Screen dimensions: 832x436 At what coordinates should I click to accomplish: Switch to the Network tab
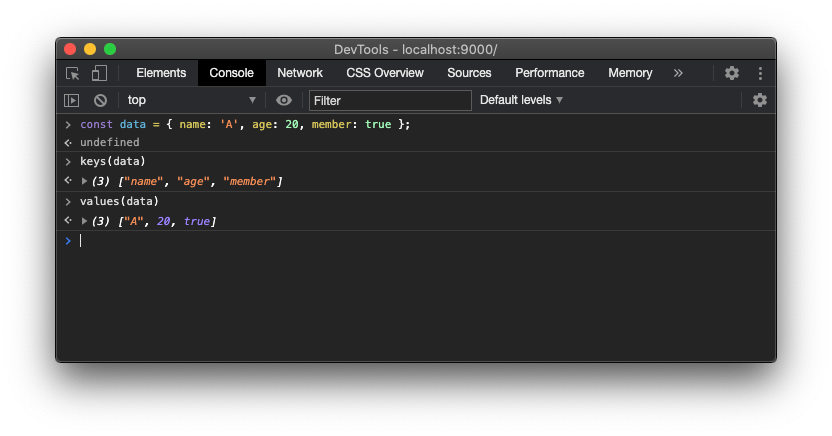point(300,73)
